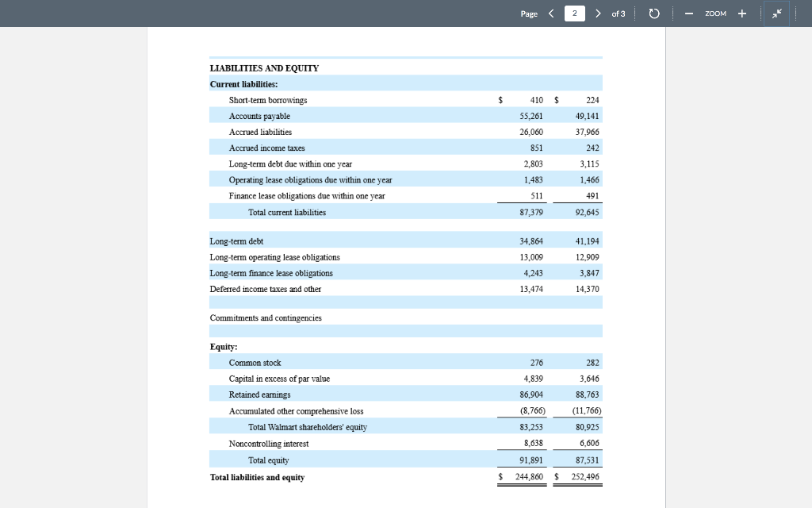Rotate the document page
This screenshot has height=508, width=812.
point(651,13)
